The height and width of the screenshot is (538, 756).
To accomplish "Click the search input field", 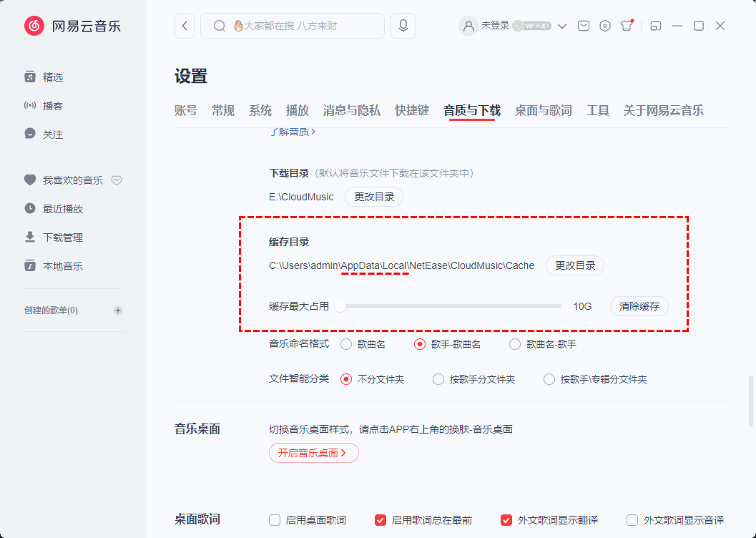I will [x=293, y=26].
